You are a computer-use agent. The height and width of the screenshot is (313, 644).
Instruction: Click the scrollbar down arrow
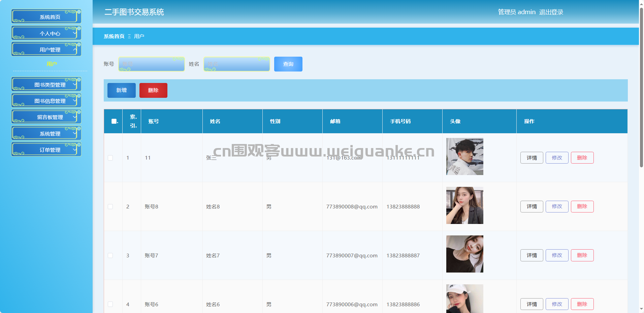[x=641, y=309]
